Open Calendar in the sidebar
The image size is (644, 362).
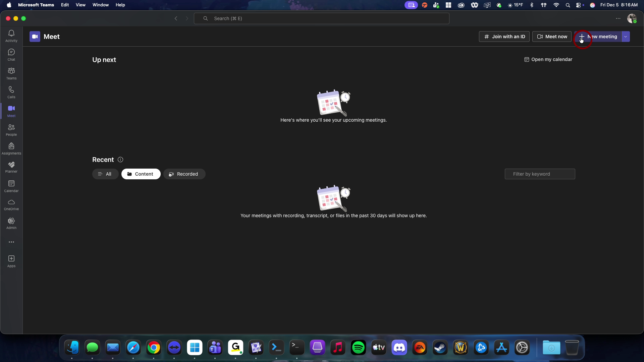point(11,186)
